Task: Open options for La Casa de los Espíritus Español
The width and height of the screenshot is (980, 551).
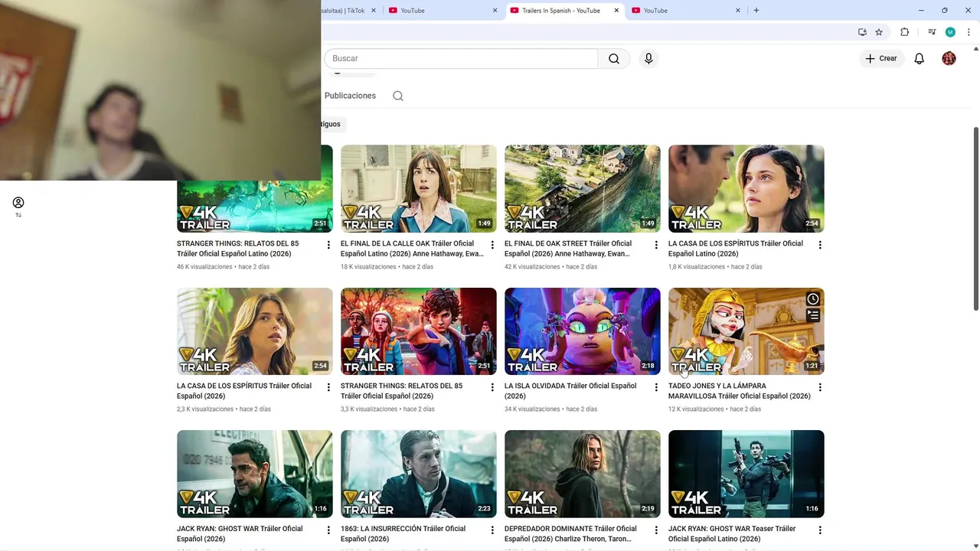Action: point(328,387)
